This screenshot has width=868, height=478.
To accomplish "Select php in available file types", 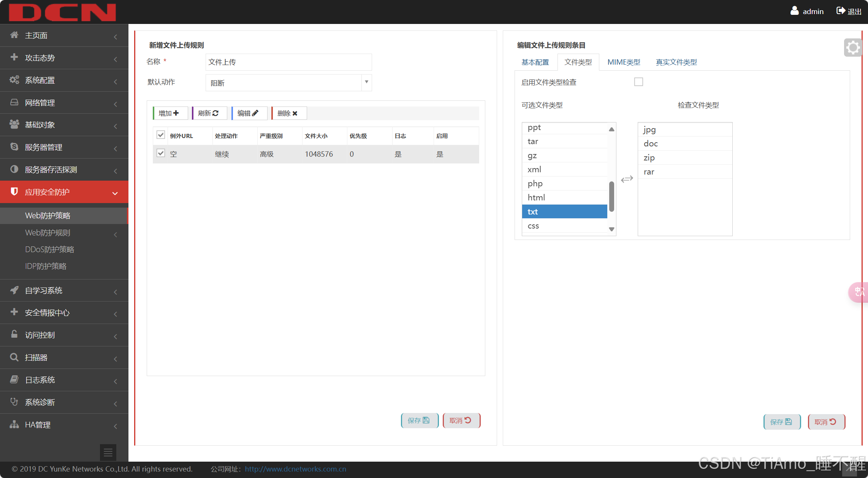I will [x=565, y=184].
